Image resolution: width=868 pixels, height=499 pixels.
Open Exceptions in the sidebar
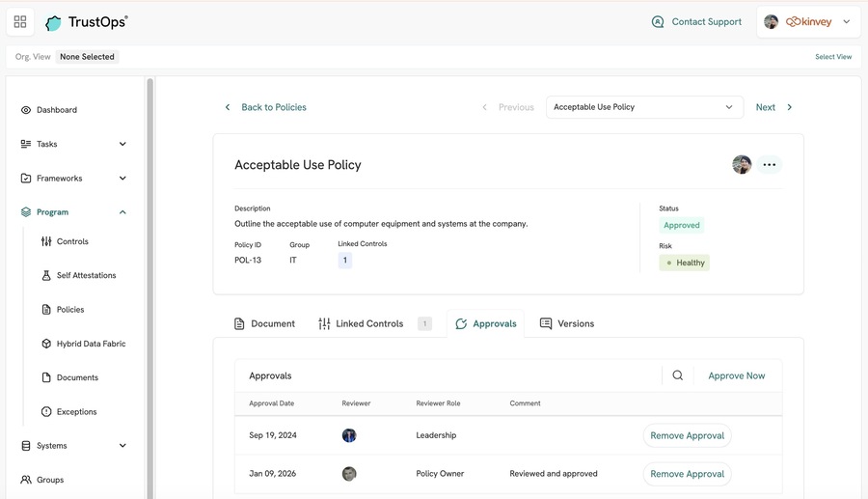[x=76, y=411]
